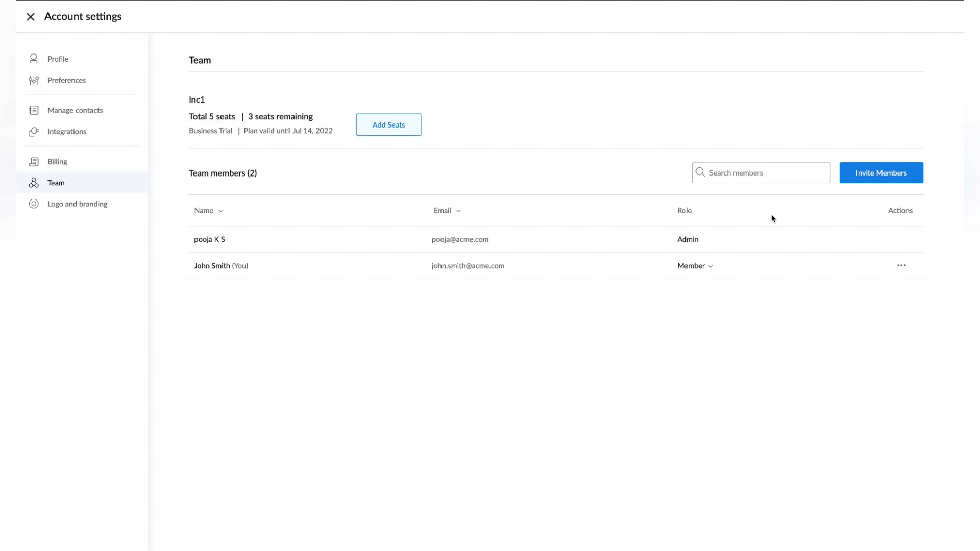Open the three-dot actions menu for John Smith
Image resolution: width=980 pixels, height=551 pixels.
point(901,265)
